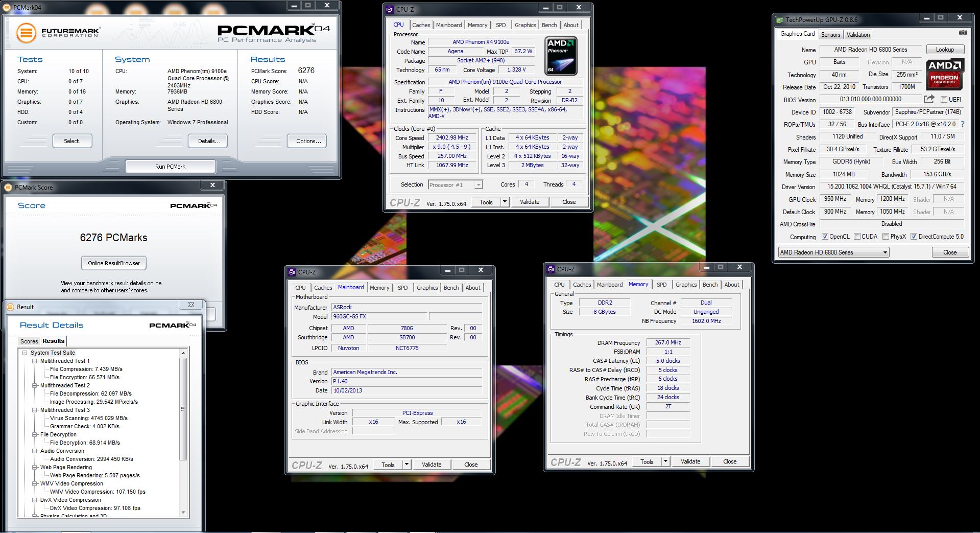The width and height of the screenshot is (980, 533).
Task: Open the AMD Radeon HD 6800 Series GPU dropdown
Action: tap(833, 252)
